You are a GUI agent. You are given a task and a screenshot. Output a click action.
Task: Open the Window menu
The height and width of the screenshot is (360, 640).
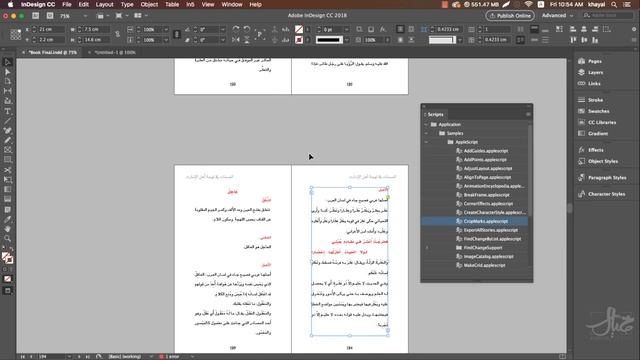231,4
